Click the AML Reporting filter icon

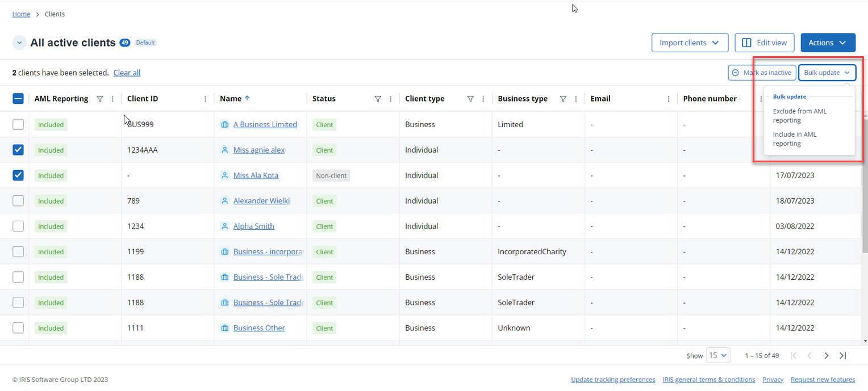100,99
